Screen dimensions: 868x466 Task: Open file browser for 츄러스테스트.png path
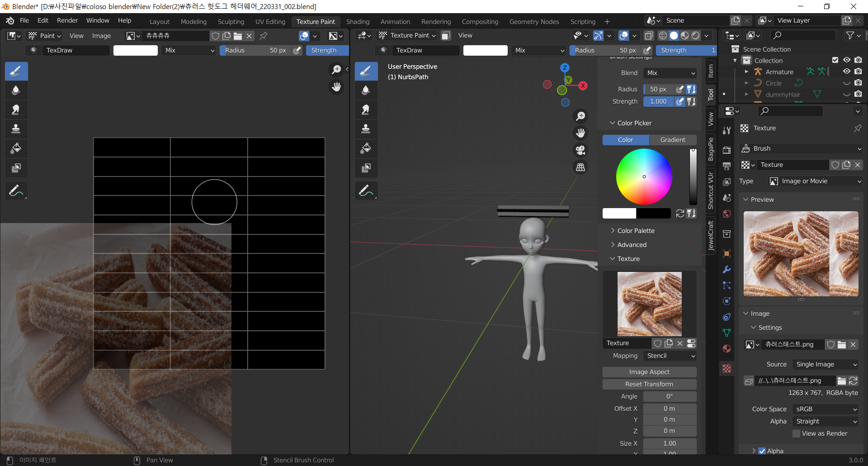pos(841,381)
